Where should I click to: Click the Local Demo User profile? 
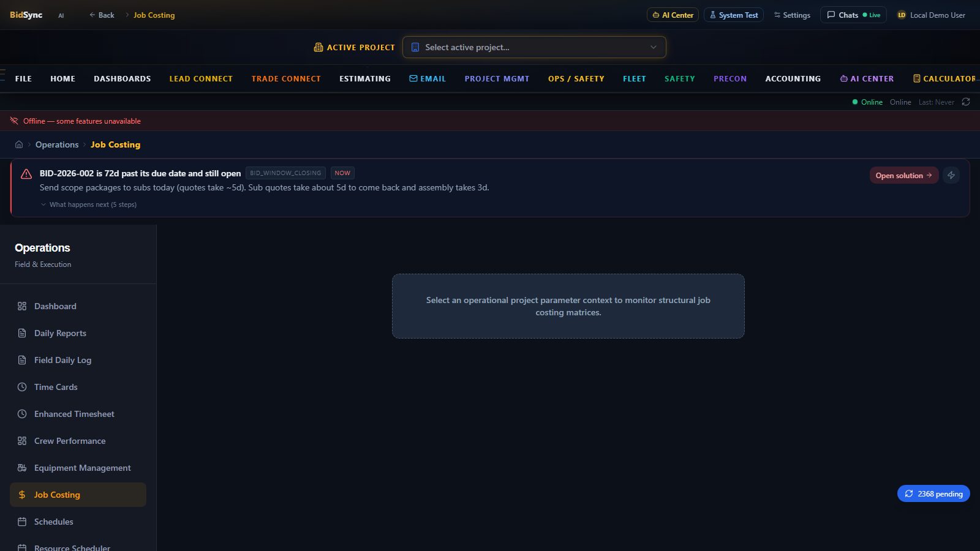coord(931,15)
